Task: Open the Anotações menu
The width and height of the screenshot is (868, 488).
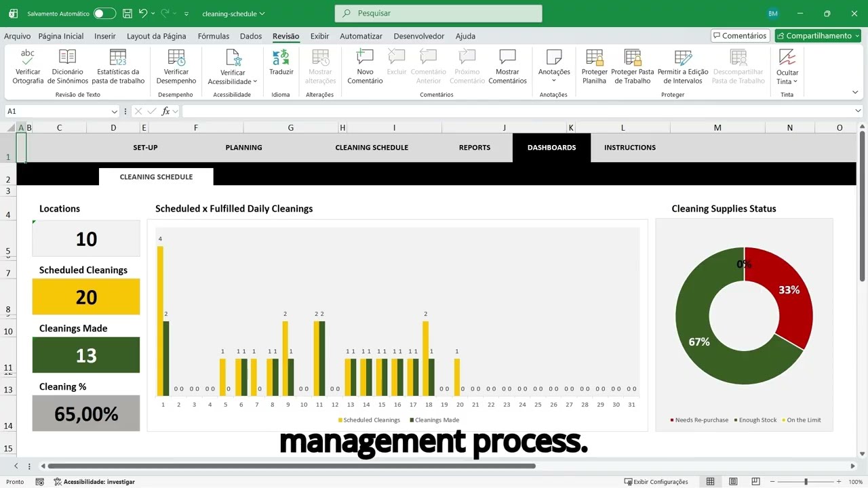Action: pos(554,66)
